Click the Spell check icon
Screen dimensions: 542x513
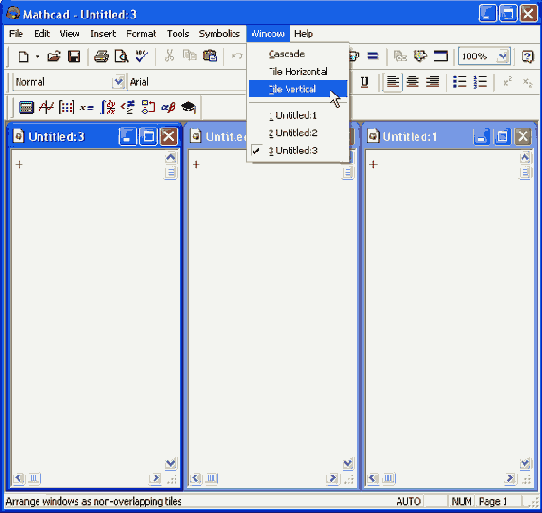(x=141, y=56)
